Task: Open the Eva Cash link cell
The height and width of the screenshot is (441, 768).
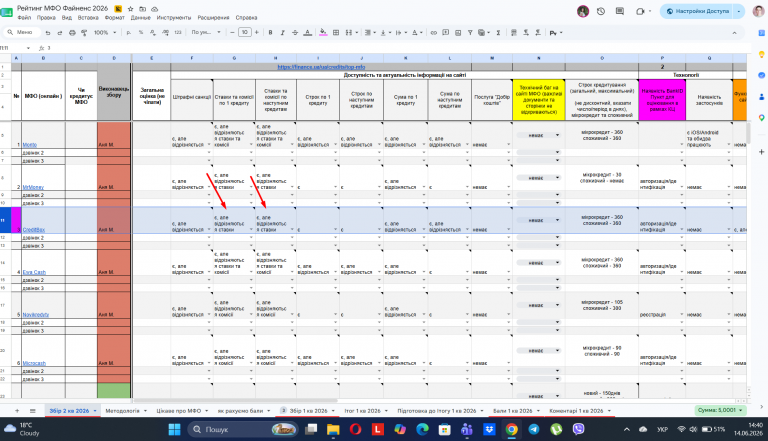Action: pos(34,272)
